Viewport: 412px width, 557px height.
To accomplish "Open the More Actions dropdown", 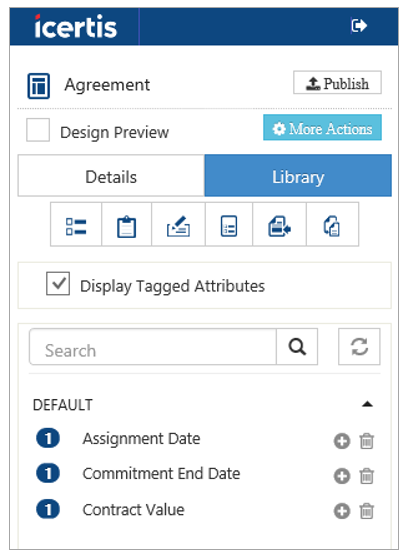I will pos(322,128).
